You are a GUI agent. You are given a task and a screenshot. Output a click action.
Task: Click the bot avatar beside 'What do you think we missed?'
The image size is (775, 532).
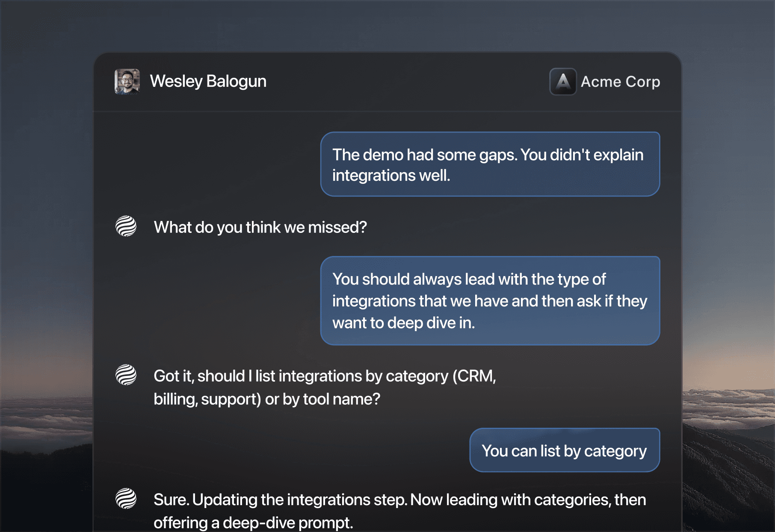tap(126, 226)
